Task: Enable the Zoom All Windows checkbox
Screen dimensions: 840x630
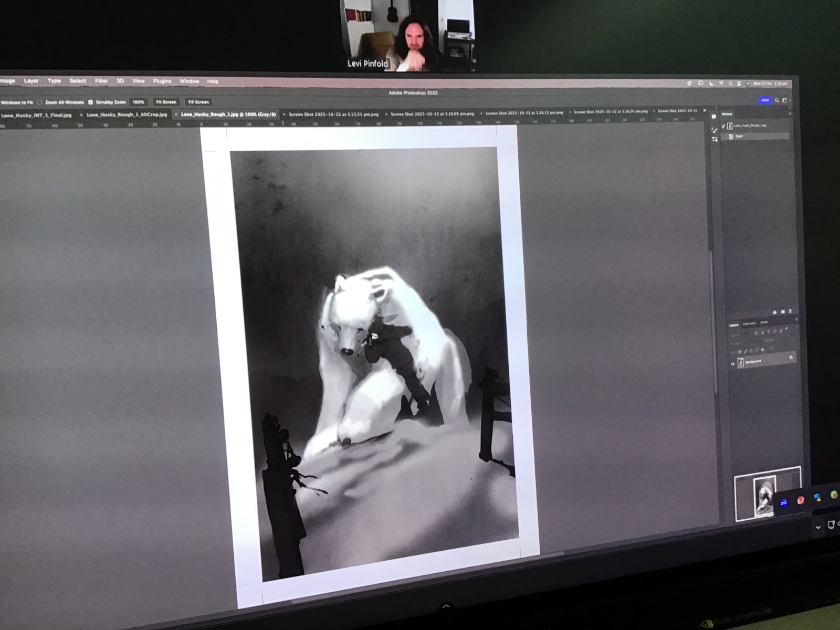Action: coord(39,102)
